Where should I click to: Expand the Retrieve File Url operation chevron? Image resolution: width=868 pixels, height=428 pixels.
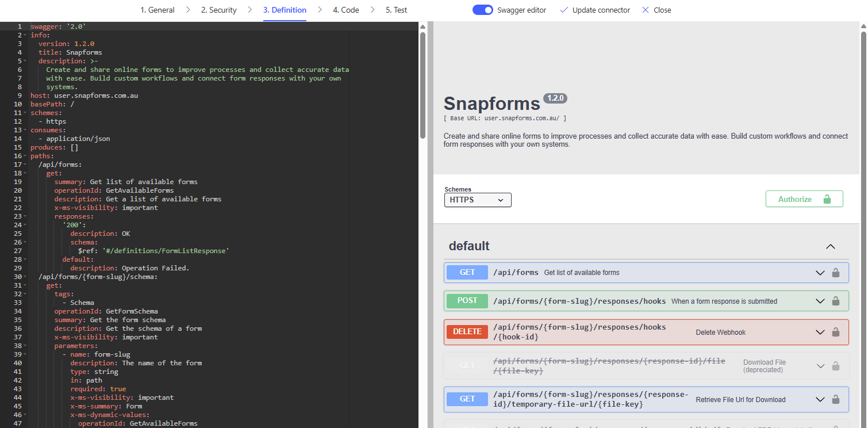click(x=820, y=399)
